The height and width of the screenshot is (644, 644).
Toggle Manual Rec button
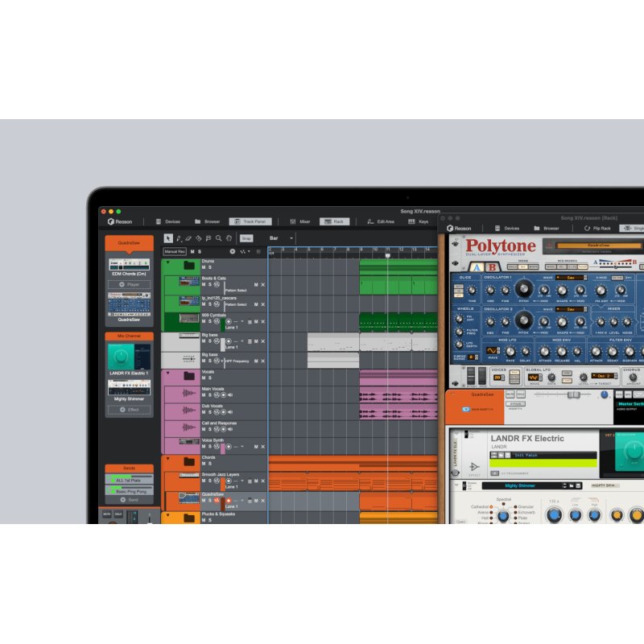point(175,251)
